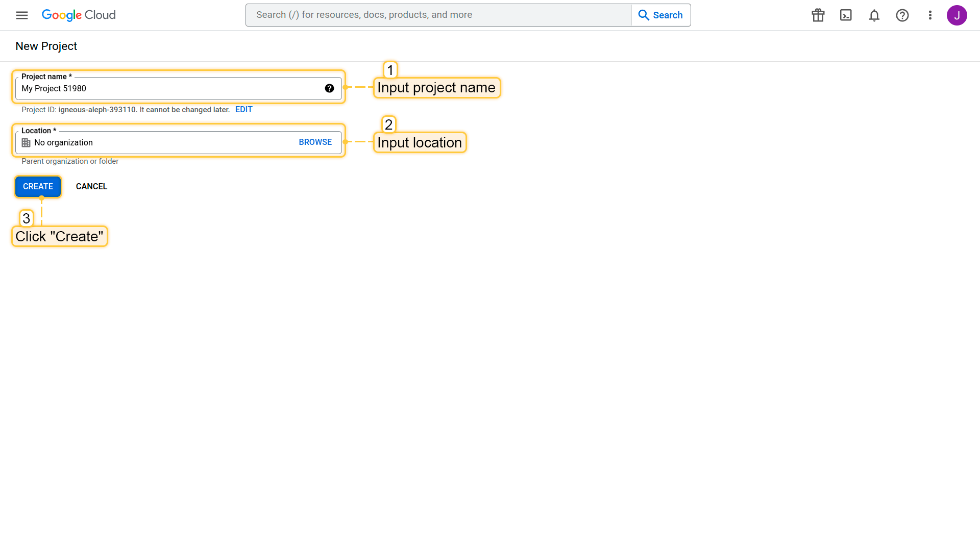980x551 pixels.
Task: Click the project name help tooltip icon
Action: pos(329,88)
